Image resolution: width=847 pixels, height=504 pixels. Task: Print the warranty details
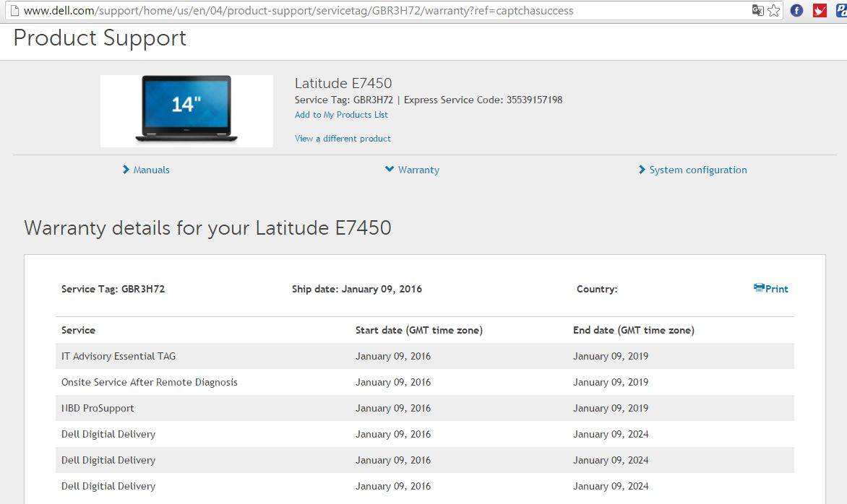pos(771,289)
